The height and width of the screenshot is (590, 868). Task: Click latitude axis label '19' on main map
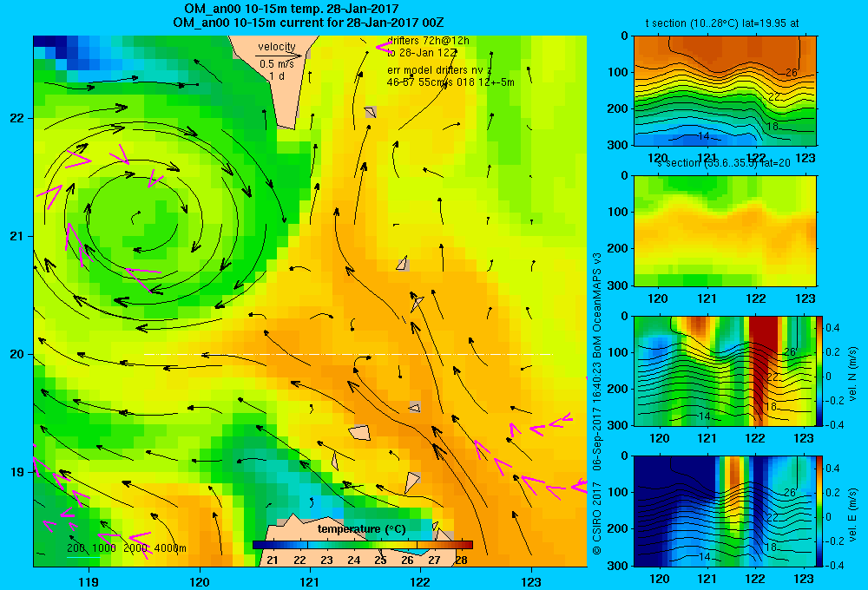coord(16,472)
